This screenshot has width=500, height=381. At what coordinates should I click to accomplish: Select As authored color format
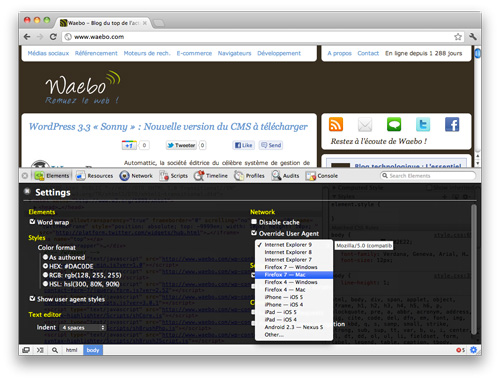(x=46, y=257)
